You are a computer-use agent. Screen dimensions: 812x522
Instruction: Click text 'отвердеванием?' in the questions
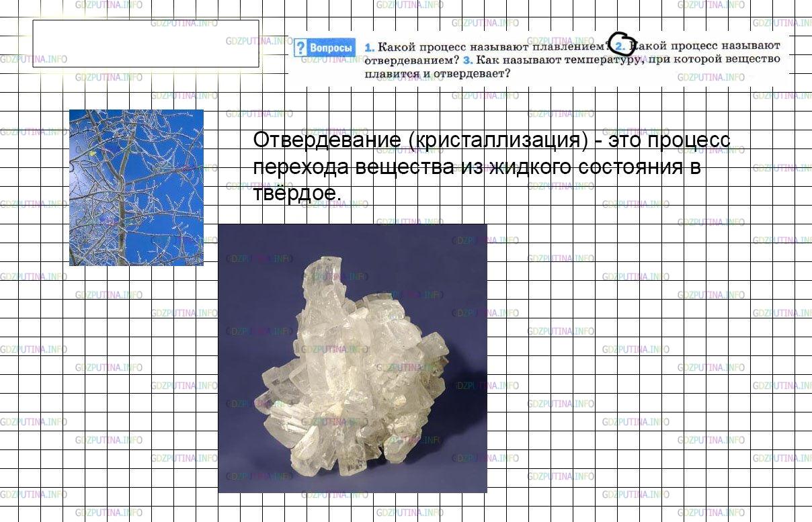[411, 60]
